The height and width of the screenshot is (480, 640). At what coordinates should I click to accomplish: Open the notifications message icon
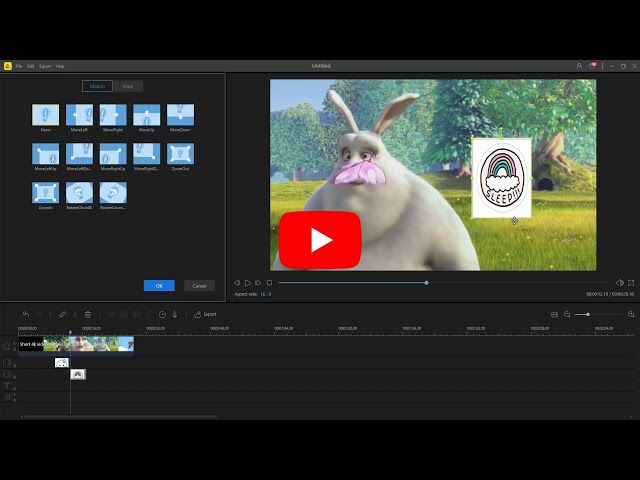(592, 66)
